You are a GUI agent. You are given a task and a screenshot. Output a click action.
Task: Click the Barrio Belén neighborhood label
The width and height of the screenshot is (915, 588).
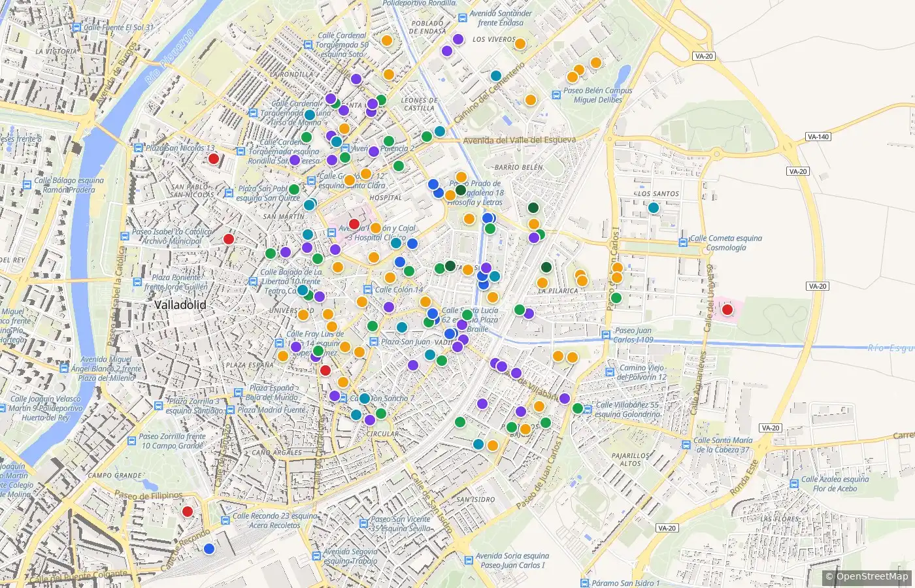pyautogui.click(x=519, y=167)
